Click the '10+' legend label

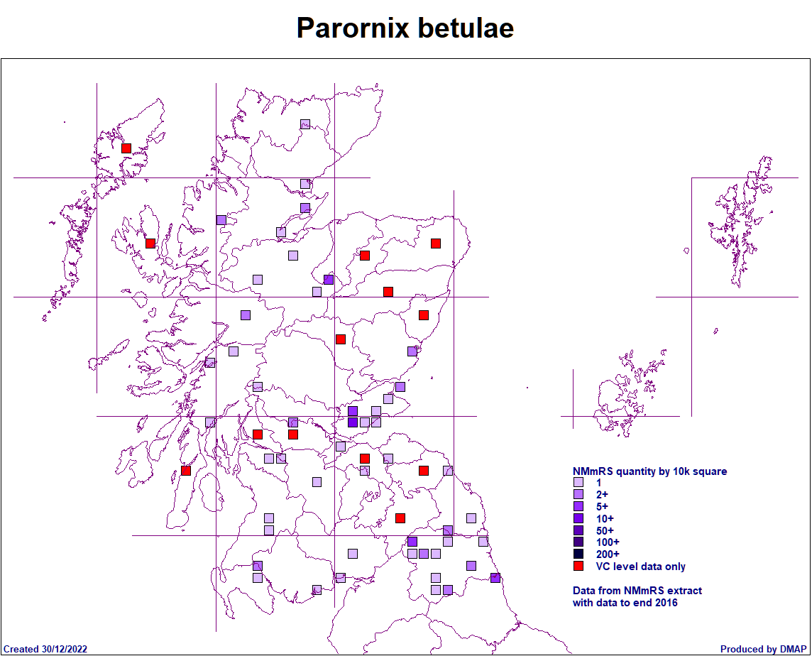[x=605, y=519]
